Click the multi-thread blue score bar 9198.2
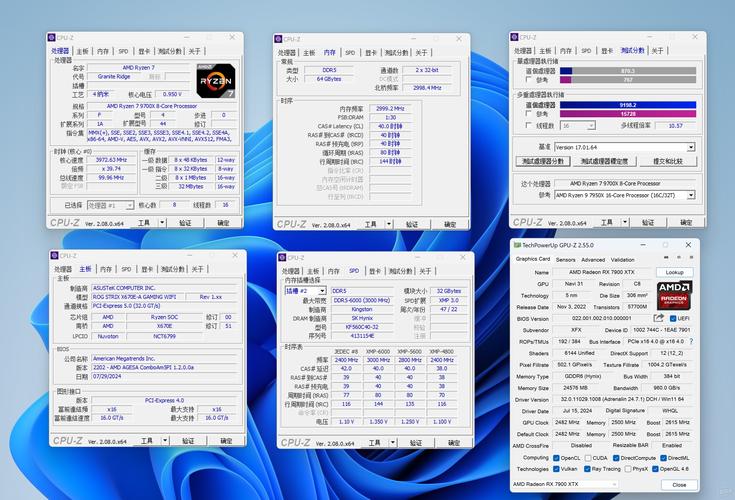The width and height of the screenshot is (735, 500). [627, 104]
